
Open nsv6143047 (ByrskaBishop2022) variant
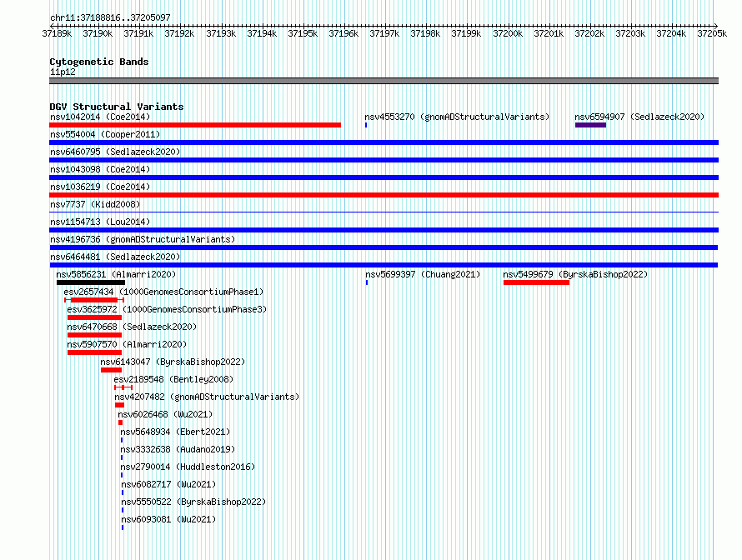[173, 362]
